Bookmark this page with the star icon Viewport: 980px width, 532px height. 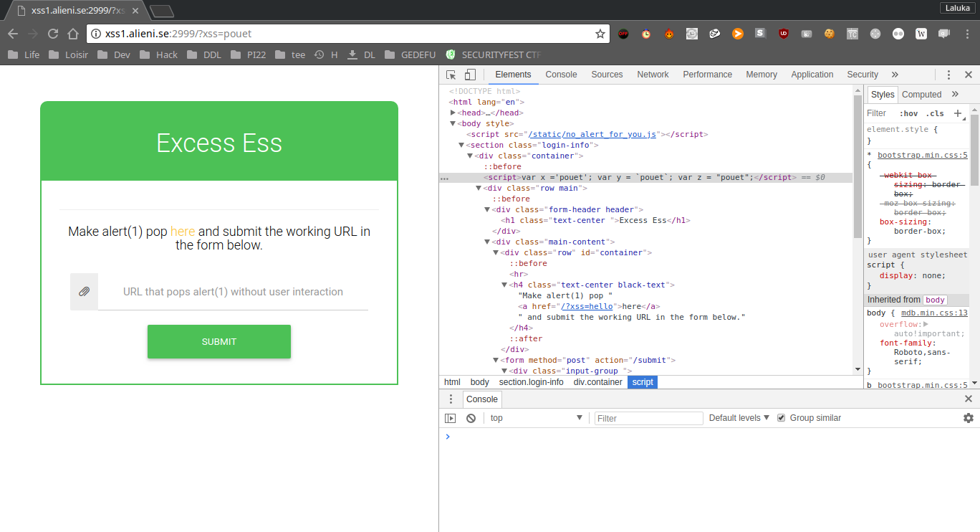point(600,34)
